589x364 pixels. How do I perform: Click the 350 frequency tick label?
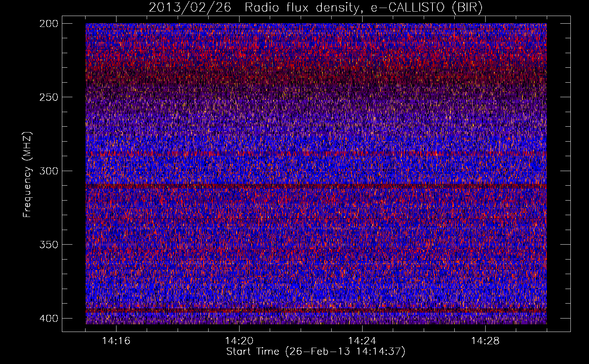click(x=48, y=245)
